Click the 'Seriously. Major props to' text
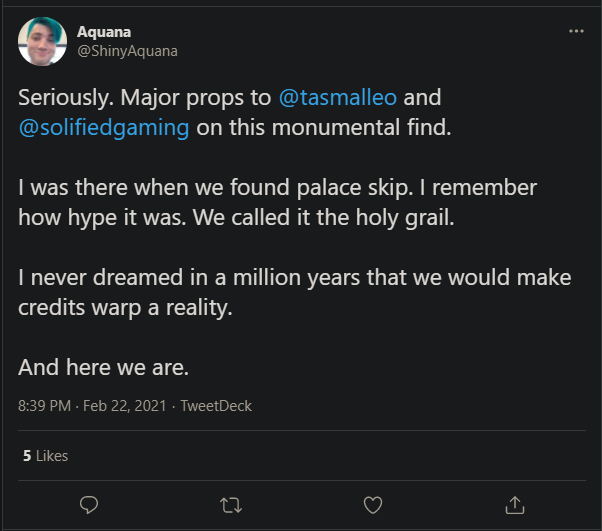Screen dimensions: 602x531 click(135, 99)
